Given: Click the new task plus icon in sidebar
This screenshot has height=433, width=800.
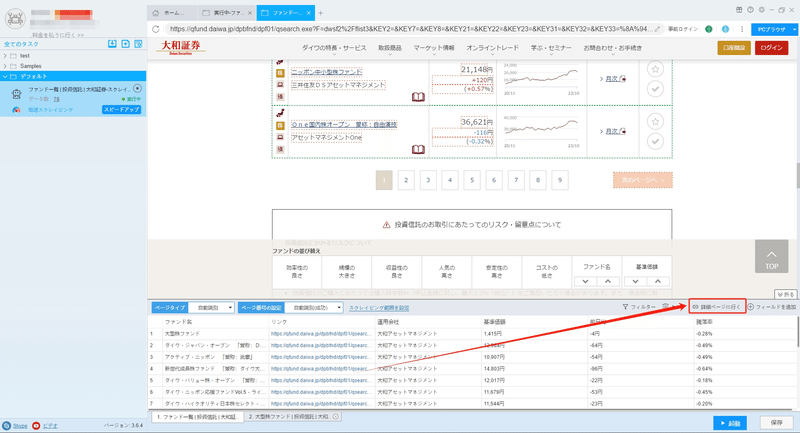Looking at the screenshot, I should point(126,44).
